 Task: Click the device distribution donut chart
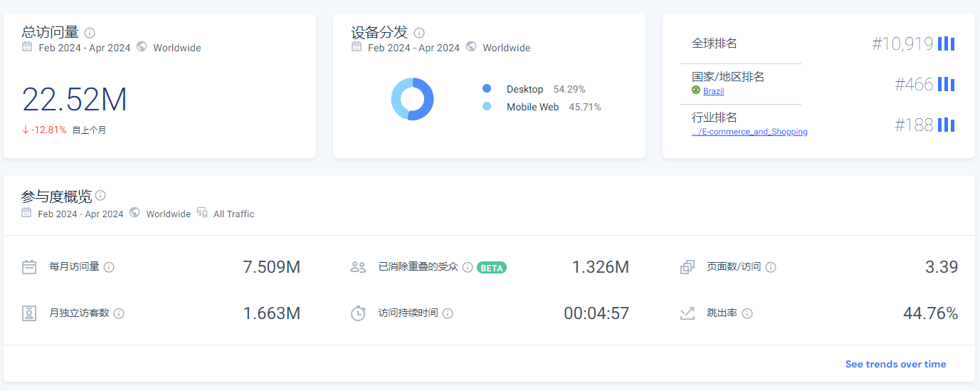point(412,98)
